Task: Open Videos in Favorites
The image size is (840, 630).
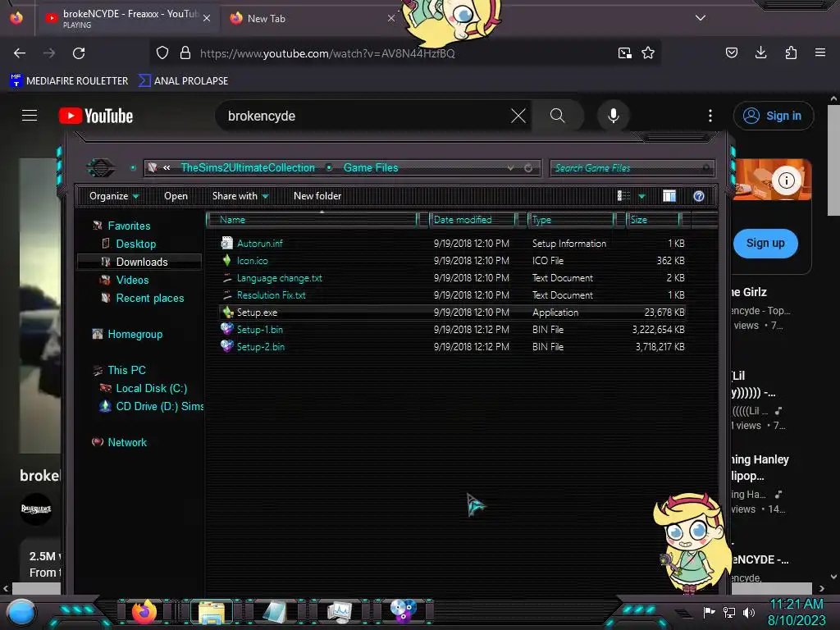Action: (132, 280)
